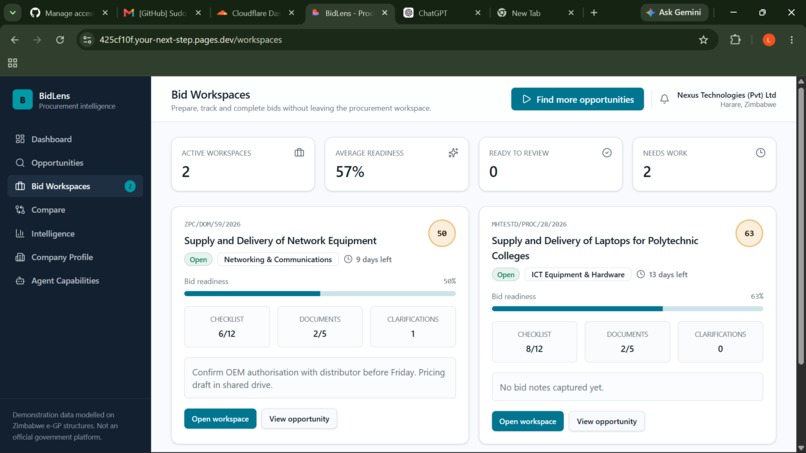
Task: Click the Agent Capabilities robot icon
Action: click(20, 281)
